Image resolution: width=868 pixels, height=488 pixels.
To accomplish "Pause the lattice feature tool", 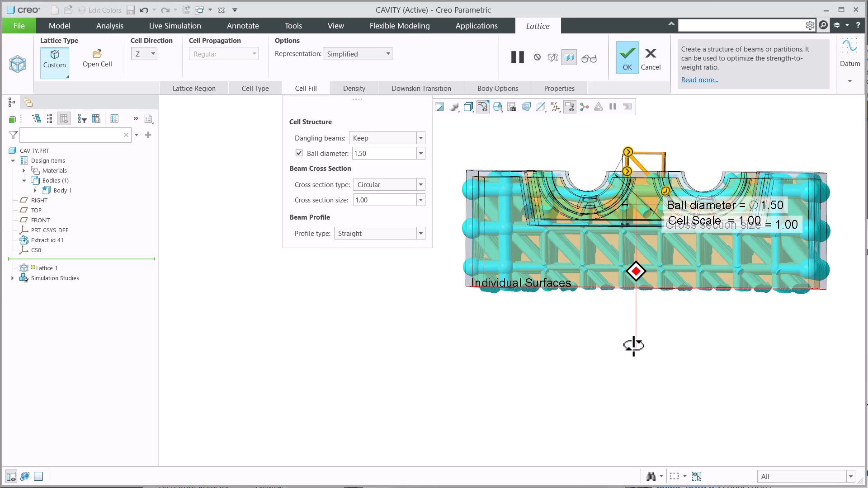I will pyautogui.click(x=517, y=57).
